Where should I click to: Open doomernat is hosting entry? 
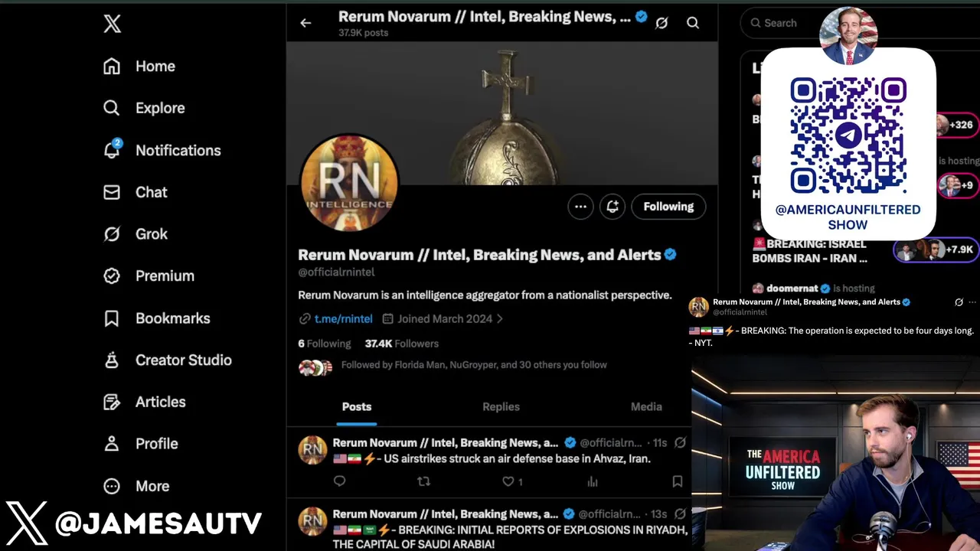click(813, 289)
